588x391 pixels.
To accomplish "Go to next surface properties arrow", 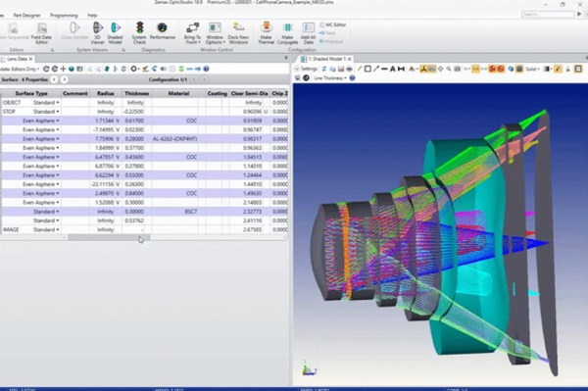I will 64,79.
